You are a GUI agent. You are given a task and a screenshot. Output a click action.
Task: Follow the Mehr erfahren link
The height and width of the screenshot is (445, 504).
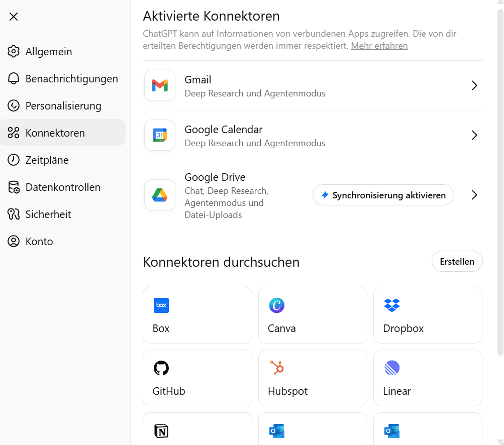coord(379,46)
